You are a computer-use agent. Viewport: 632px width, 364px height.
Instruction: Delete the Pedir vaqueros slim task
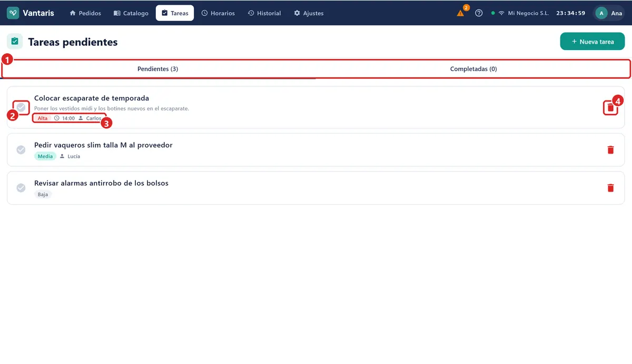[x=610, y=150]
